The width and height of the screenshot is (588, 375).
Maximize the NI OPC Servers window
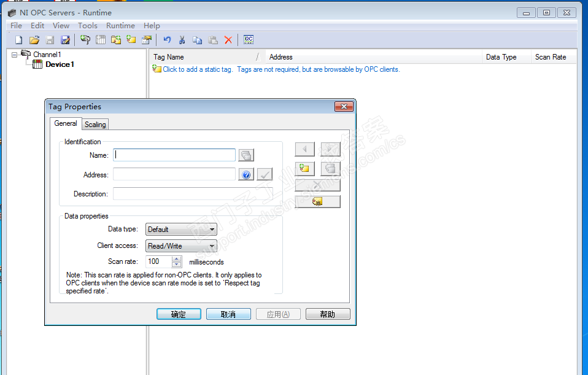tap(547, 13)
